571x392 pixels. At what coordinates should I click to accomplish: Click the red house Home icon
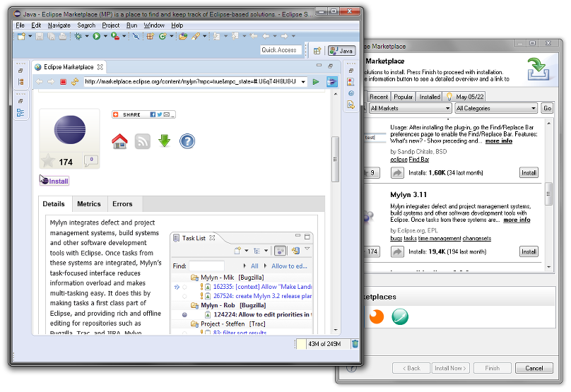coord(119,141)
